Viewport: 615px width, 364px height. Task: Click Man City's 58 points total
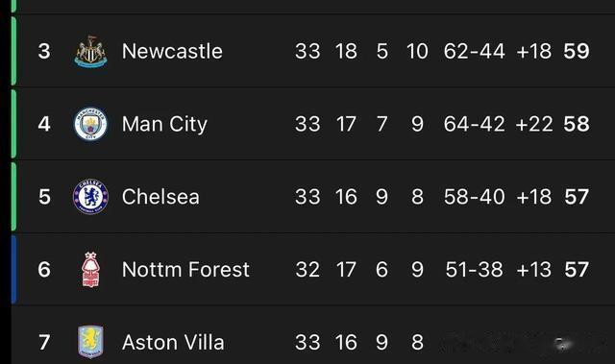point(577,124)
